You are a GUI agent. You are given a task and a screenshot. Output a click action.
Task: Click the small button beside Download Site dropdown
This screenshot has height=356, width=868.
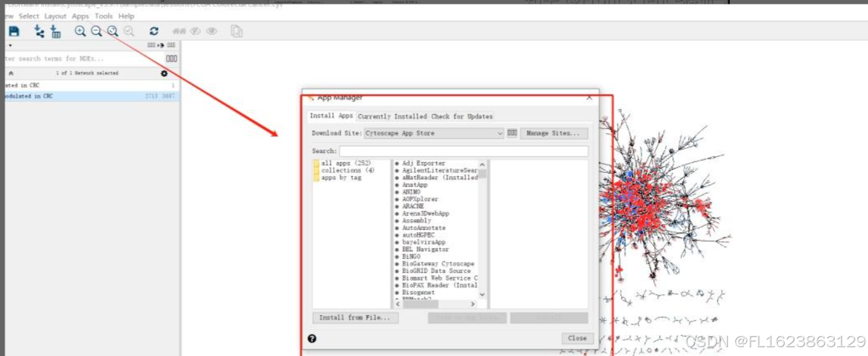(512, 133)
